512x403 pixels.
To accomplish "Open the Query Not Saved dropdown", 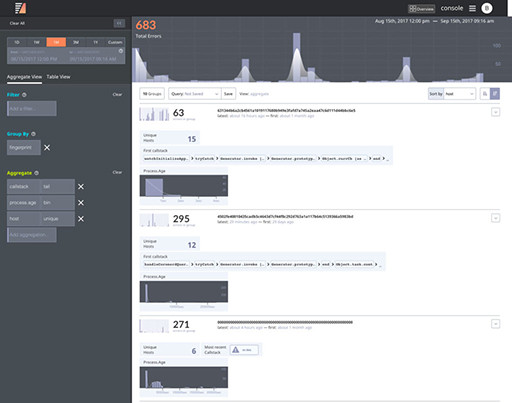I will [x=195, y=94].
